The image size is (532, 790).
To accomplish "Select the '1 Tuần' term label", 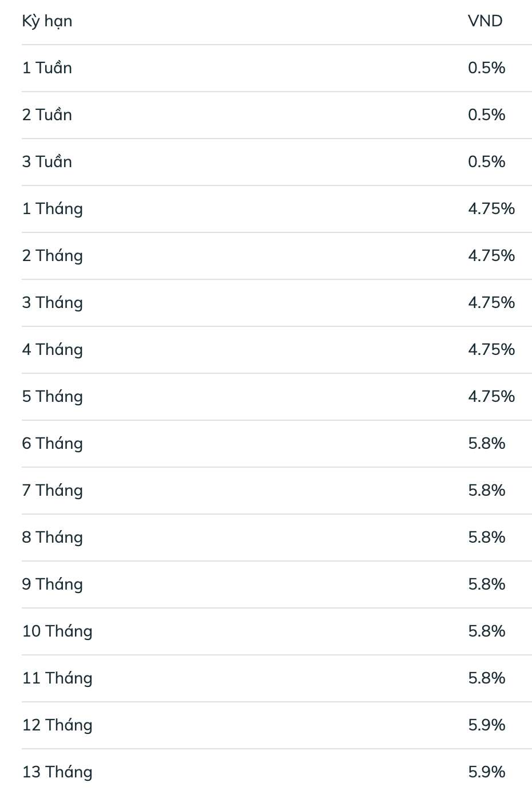I will tap(47, 68).
